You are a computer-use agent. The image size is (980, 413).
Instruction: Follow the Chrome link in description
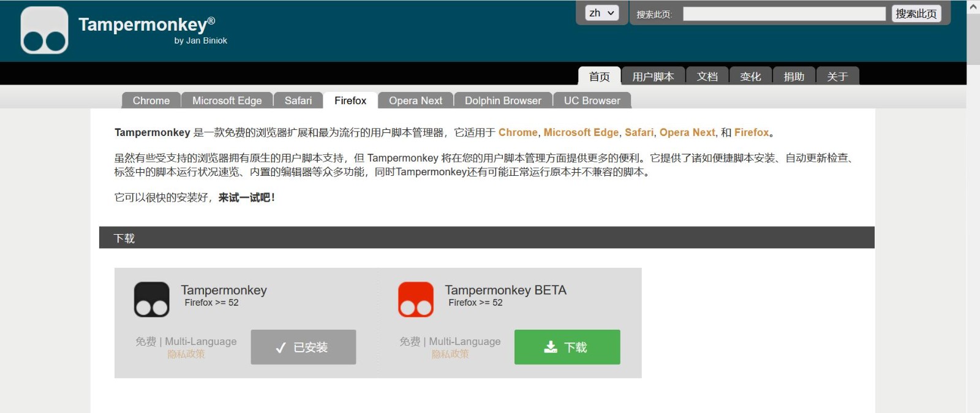pyautogui.click(x=518, y=132)
